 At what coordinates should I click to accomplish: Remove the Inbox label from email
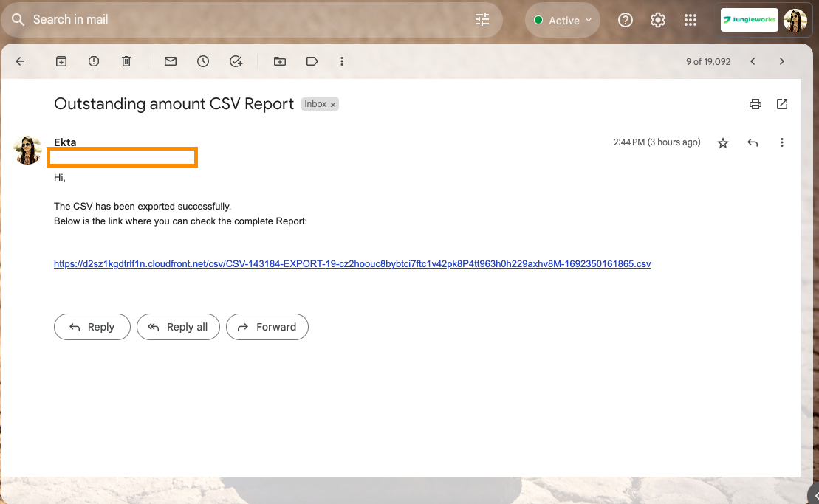[333, 105]
